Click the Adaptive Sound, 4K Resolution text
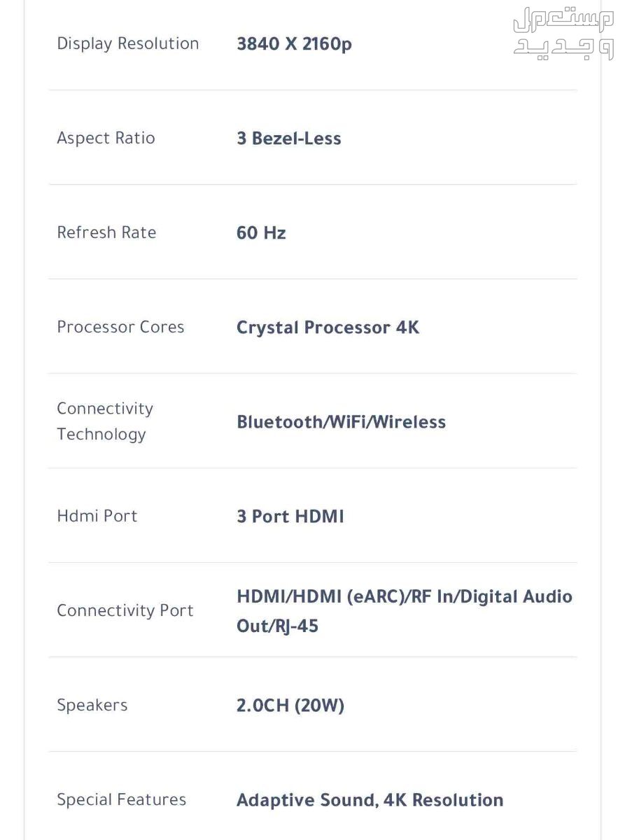The width and height of the screenshot is (625, 840). pos(370,800)
